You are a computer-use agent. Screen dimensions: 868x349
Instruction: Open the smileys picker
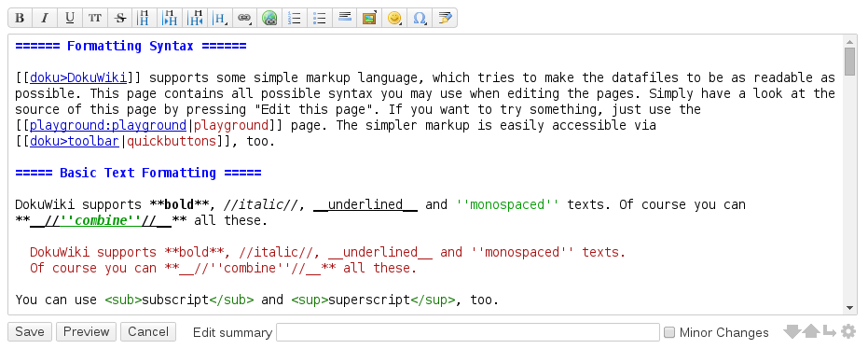[394, 18]
